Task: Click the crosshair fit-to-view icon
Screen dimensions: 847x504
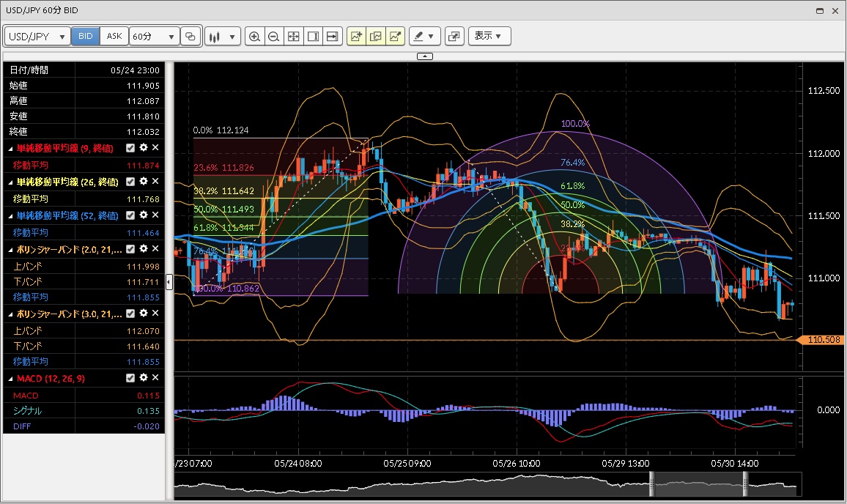Action: tap(293, 36)
